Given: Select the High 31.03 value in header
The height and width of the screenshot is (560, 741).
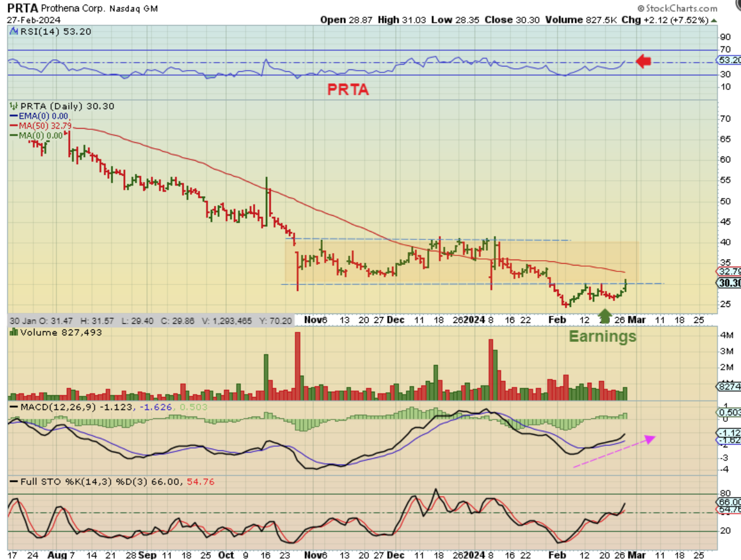Looking at the screenshot, I should 405,20.
